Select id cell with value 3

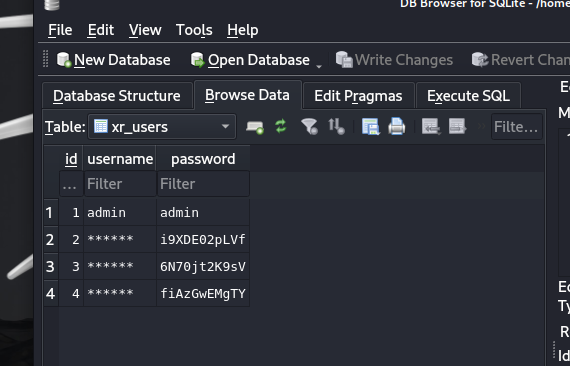[71, 266]
